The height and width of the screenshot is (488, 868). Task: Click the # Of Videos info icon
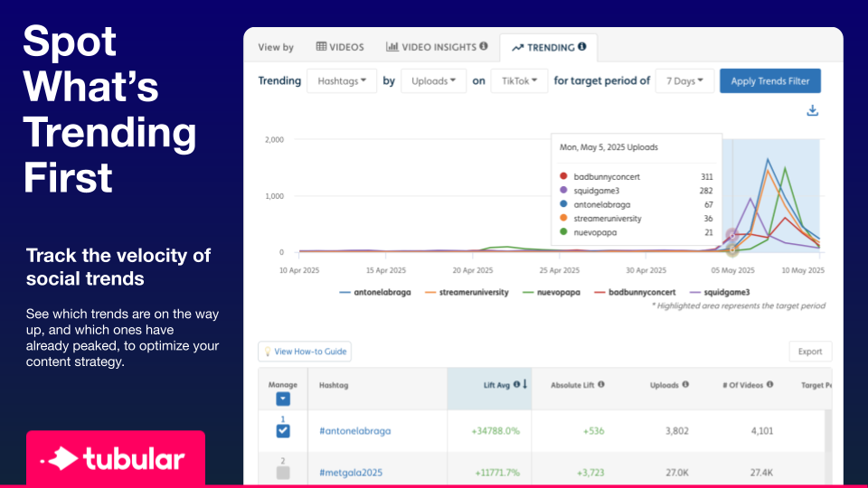[770, 385]
